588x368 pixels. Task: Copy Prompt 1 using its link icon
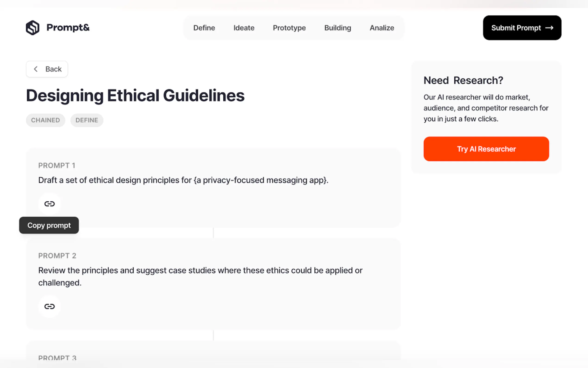click(x=49, y=204)
